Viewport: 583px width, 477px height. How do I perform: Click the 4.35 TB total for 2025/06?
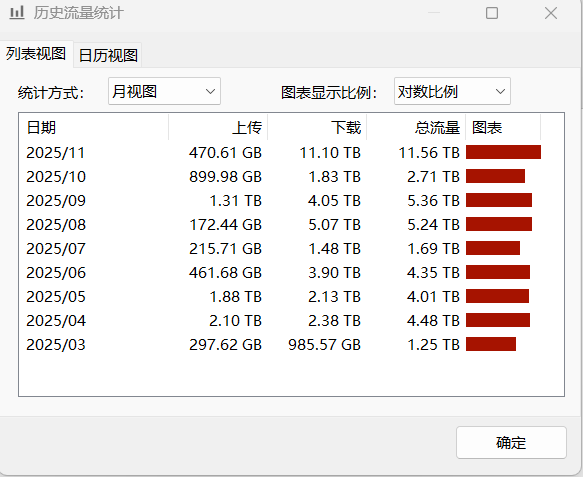click(433, 273)
